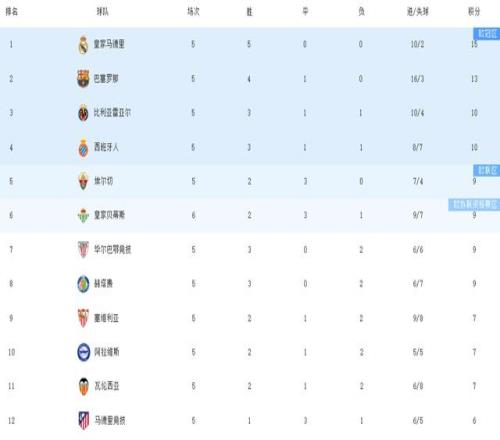Screen dimensions: 500x440
Task: Click the FC Barcelona club crest
Action: [x=83, y=79]
